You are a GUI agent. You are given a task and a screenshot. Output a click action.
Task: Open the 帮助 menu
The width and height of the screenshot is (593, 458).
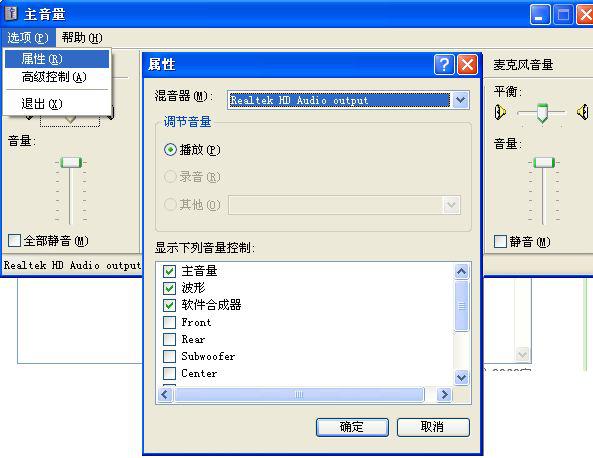tap(82, 38)
